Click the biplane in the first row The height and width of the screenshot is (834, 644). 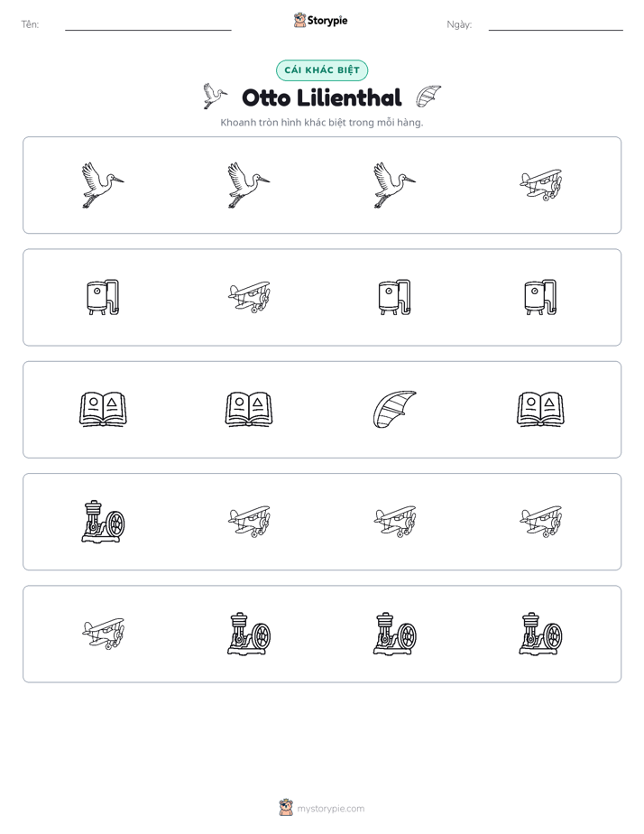541,185
